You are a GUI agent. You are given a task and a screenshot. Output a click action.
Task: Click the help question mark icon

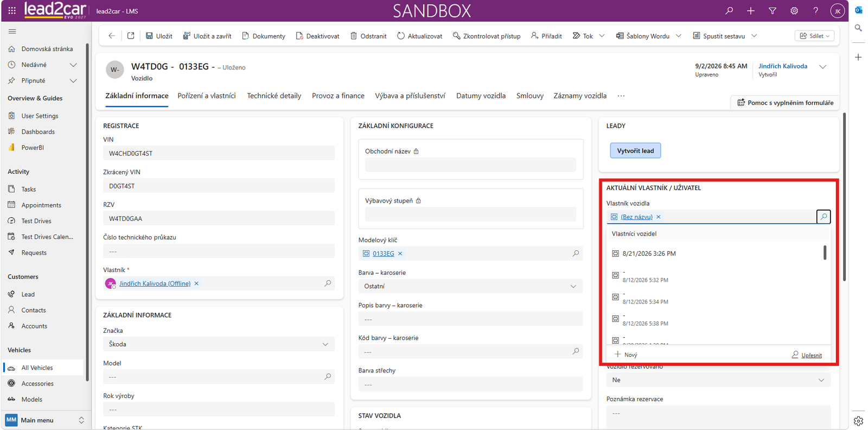coord(815,11)
